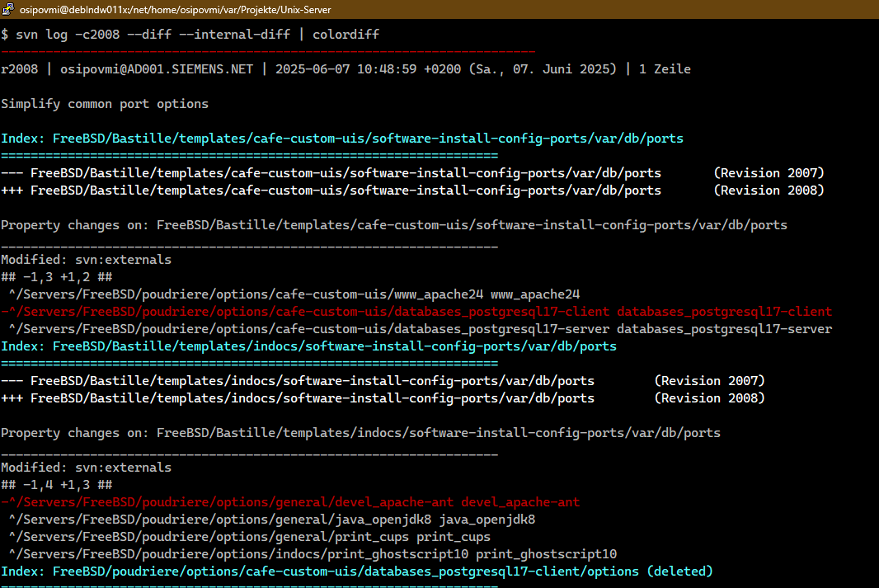Click the commit message 'Simplify common port options'
The height and width of the screenshot is (588, 879).
click(x=105, y=104)
